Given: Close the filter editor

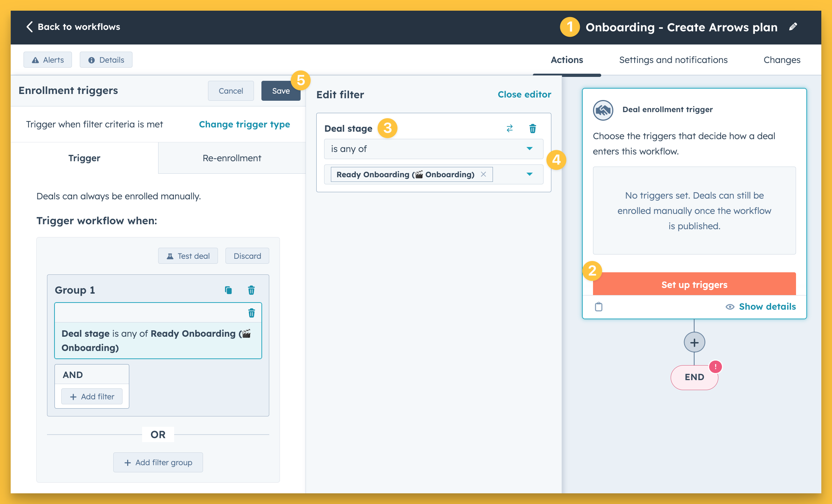Looking at the screenshot, I should 524,94.
